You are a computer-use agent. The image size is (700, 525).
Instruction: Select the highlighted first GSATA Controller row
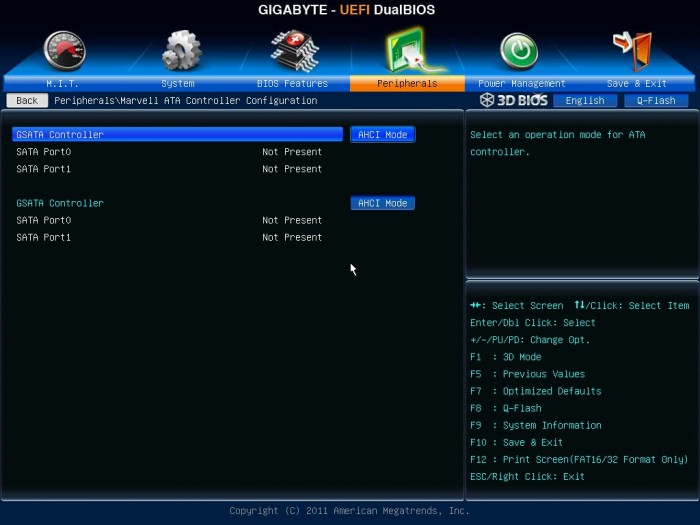pos(177,134)
